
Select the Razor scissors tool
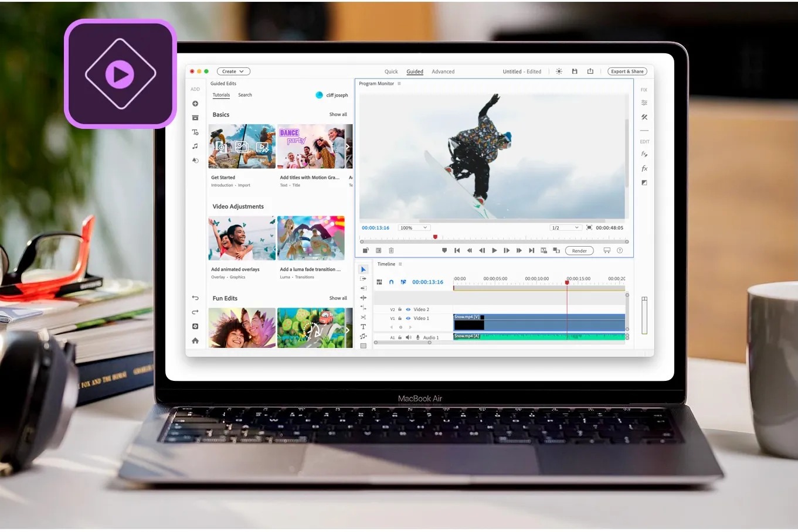point(364,317)
